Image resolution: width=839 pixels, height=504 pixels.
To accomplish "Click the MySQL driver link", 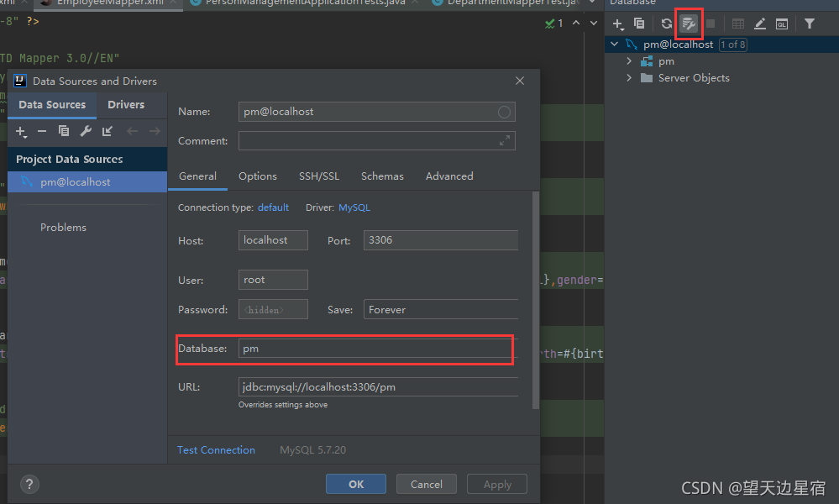I will point(354,207).
